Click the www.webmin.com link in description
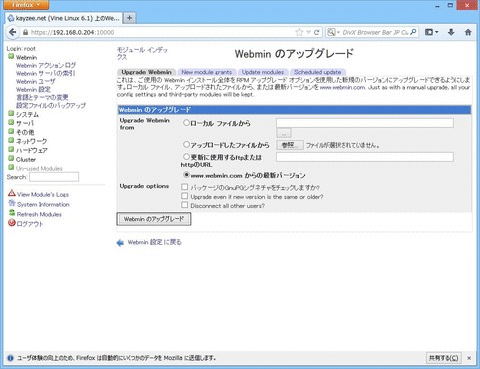This screenshot has width=480, height=369. click(342, 87)
